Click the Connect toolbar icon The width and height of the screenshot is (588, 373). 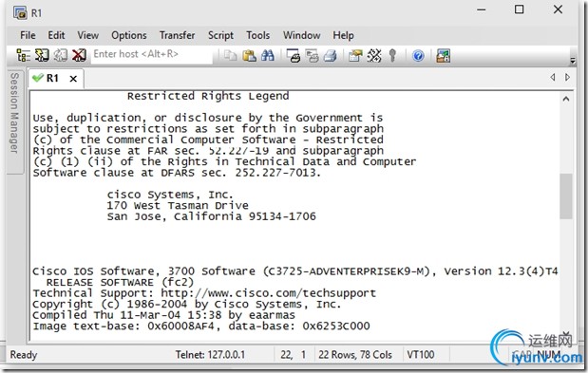(42, 55)
